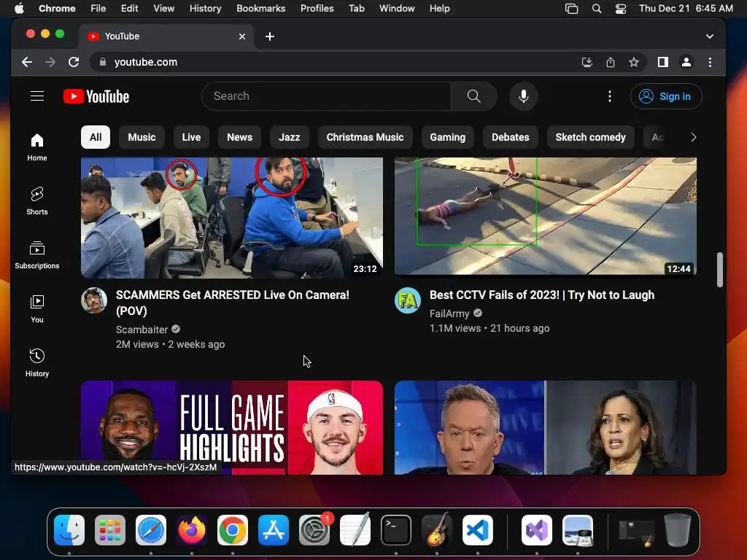Toggle Chrome side panel
The height and width of the screenshot is (560, 747).
(x=662, y=62)
